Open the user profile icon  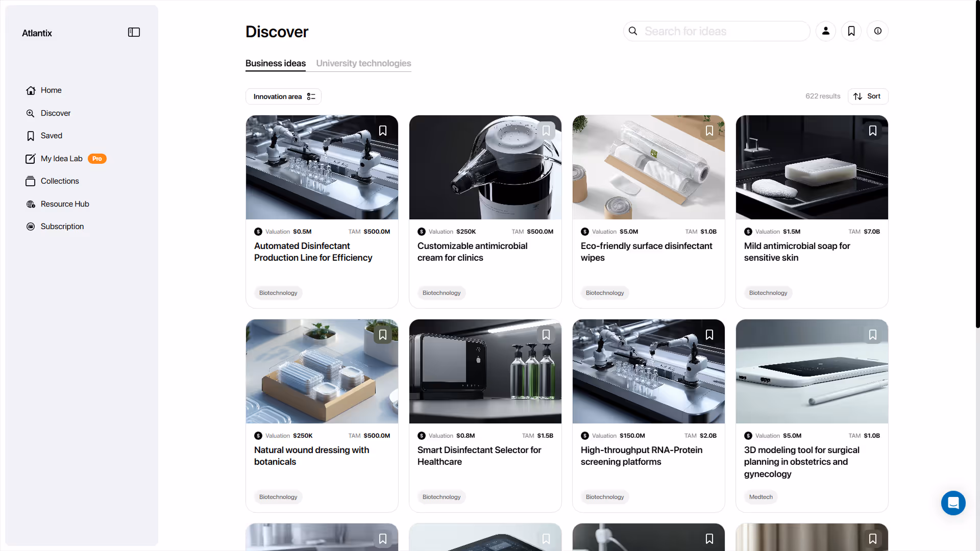point(826,31)
